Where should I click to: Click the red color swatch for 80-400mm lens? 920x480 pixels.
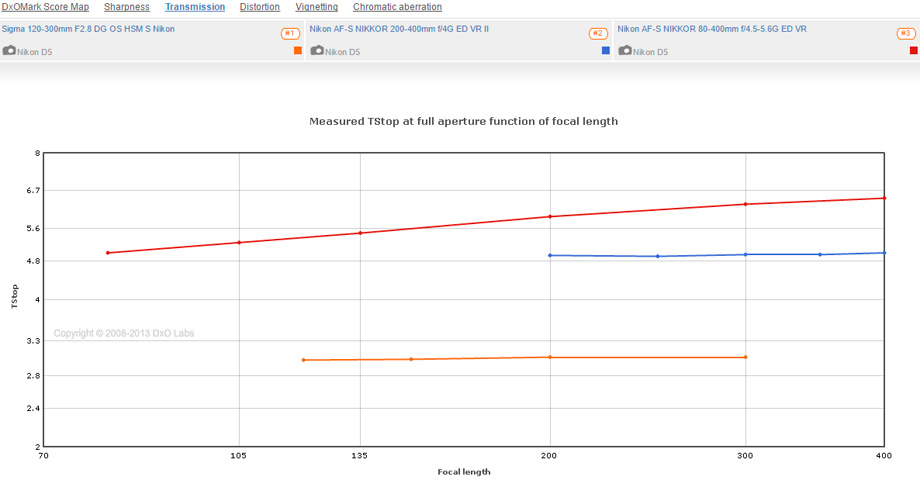click(914, 50)
